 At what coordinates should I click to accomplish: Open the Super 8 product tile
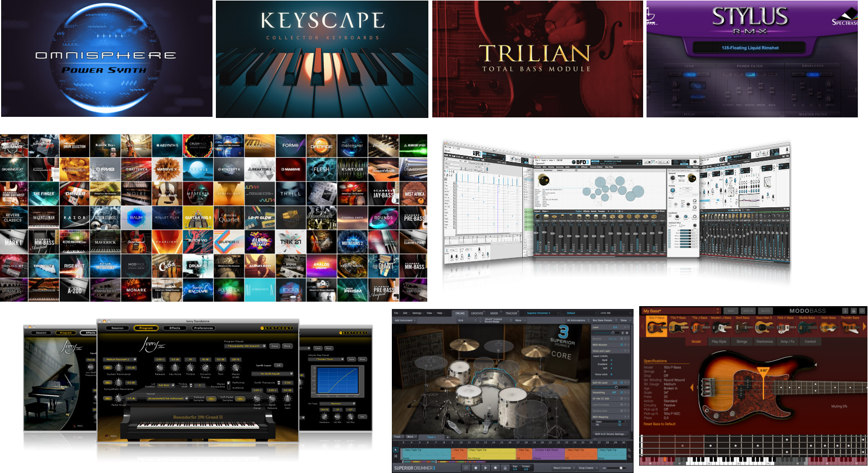click(229, 242)
